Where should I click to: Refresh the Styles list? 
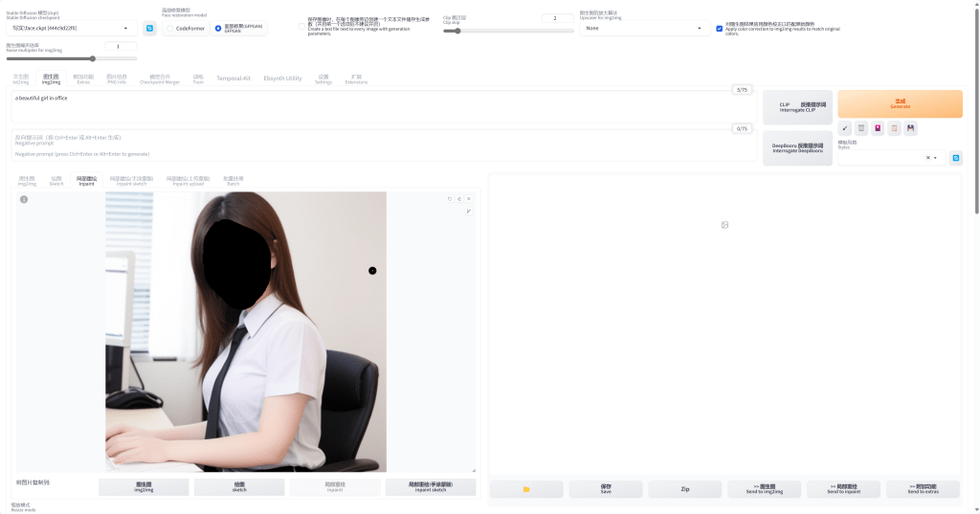click(955, 158)
